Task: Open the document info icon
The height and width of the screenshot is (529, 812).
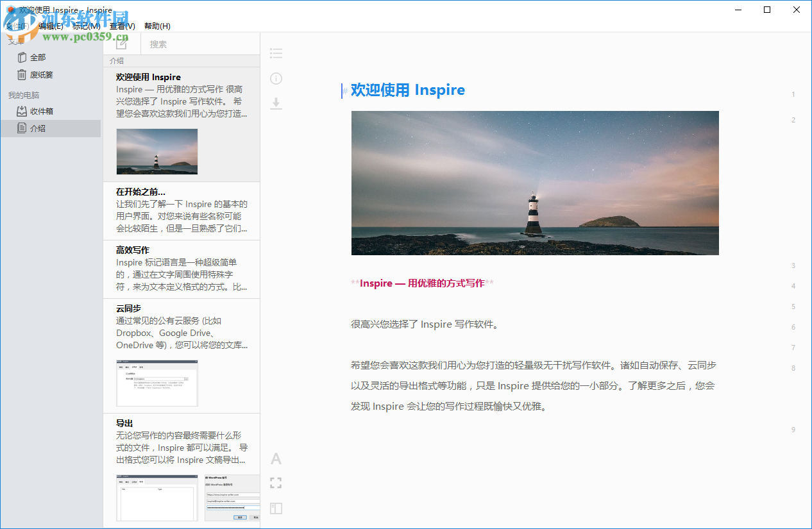Action: click(276, 79)
